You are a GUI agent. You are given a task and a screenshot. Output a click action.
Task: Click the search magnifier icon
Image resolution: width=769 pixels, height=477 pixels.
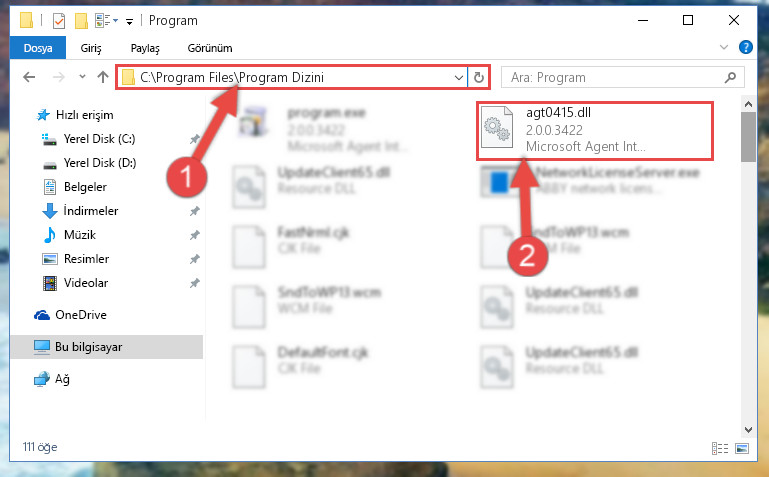click(x=730, y=77)
